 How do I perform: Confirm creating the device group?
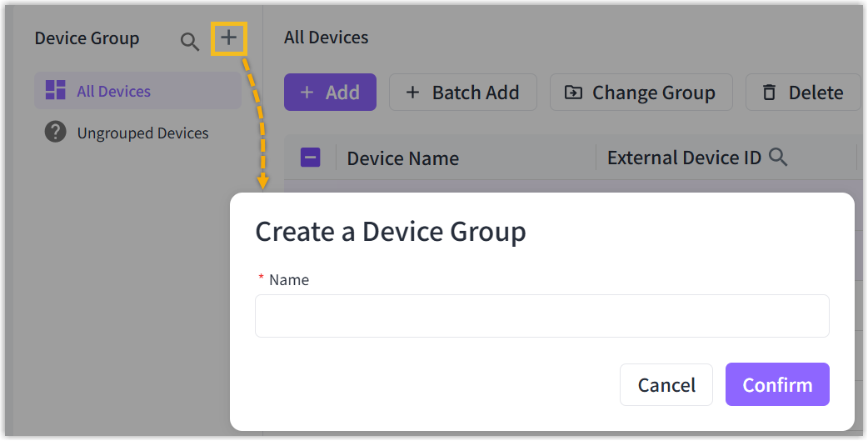point(776,384)
